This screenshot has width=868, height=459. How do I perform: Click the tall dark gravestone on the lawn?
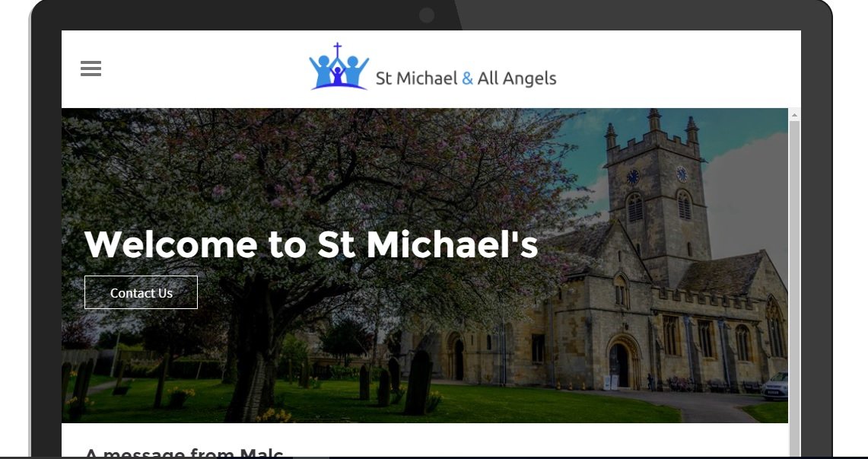tap(418, 382)
